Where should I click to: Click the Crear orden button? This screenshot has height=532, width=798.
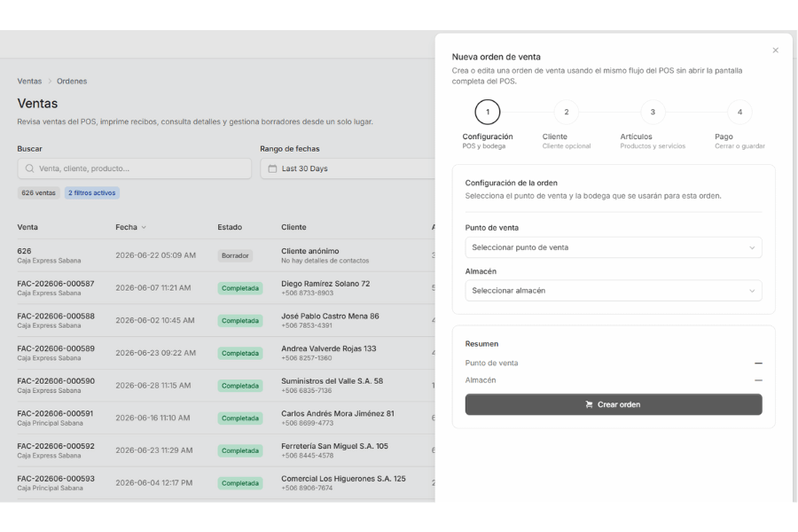[x=614, y=404]
